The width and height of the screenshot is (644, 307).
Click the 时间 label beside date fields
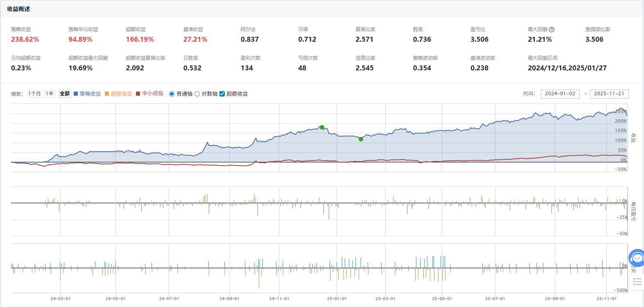click(529, 94)
